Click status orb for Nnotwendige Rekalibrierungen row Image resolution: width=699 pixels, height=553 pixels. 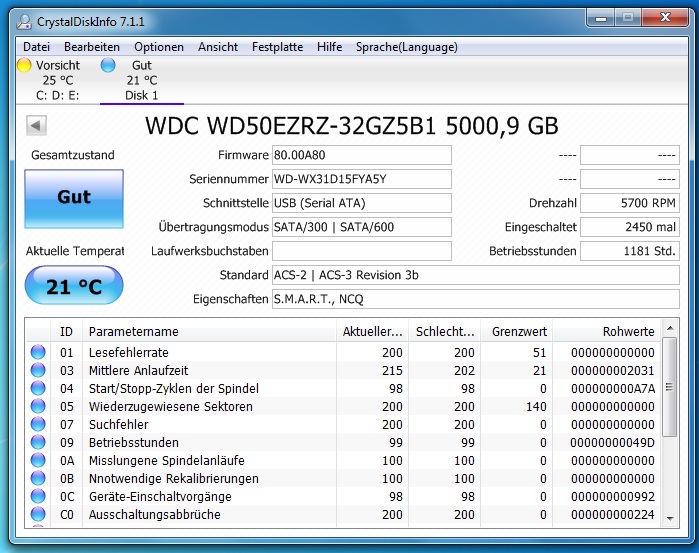pyautogui.click(x=38, y=479)
